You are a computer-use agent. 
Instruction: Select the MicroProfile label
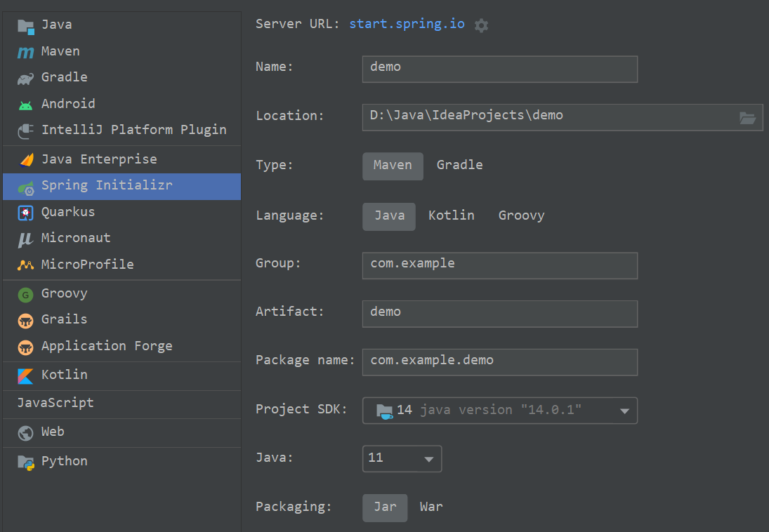[87, 265]
